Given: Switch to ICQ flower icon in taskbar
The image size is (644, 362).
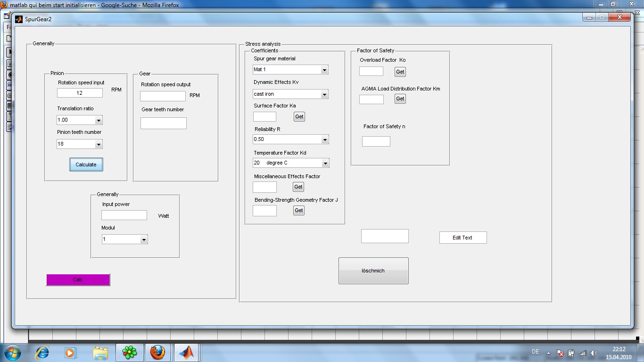Looking at the screenshot, I should (x=129, y=352).
